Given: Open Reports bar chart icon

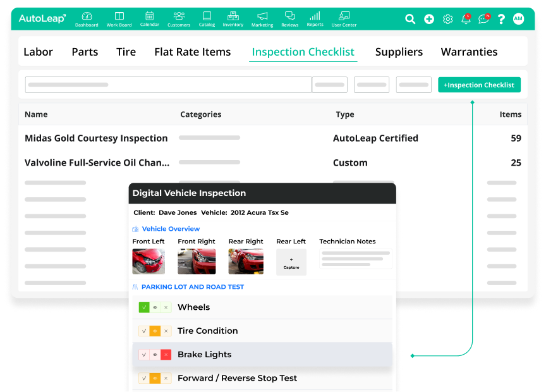Looking at the screenshot, I should point(315,17).
